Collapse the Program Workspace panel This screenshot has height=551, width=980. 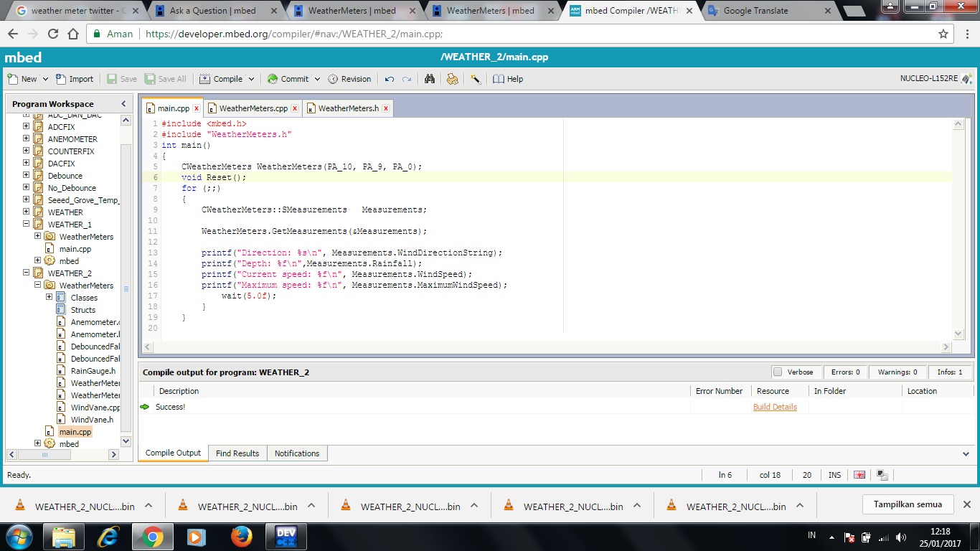(x=123, y=104)
